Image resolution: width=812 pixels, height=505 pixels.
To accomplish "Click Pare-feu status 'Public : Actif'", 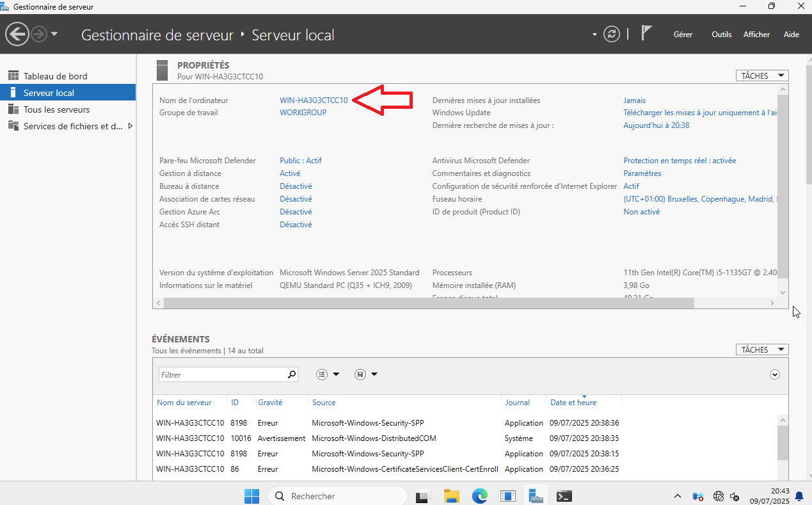I will 301,161.
